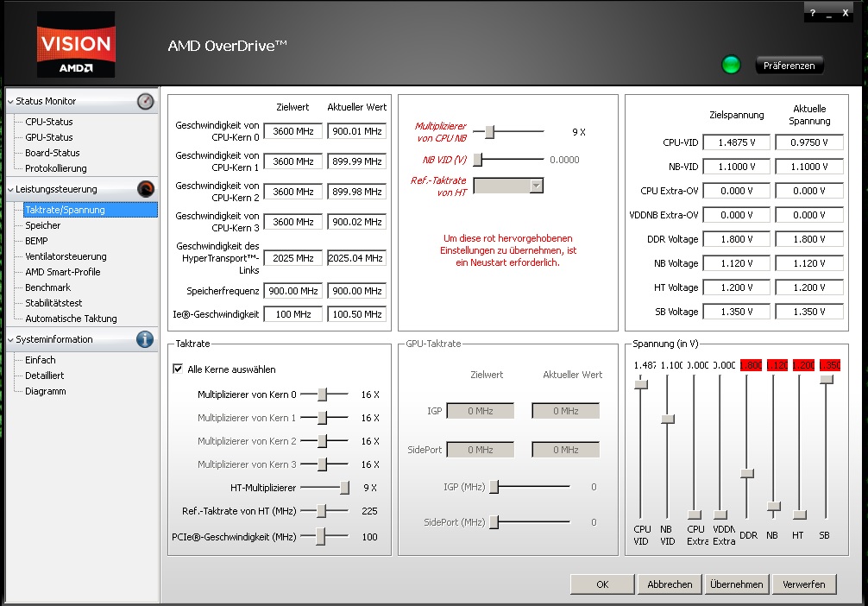Image resolution: width=868 pixels, height=606 pixels.
Task: Open the Benchmark page
Action: click(x=47, y=287)
